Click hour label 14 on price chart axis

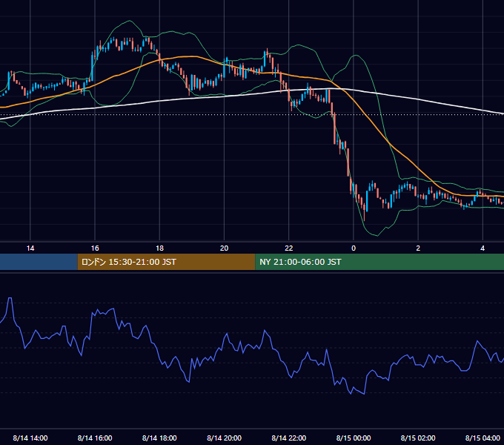pos(30,248)
